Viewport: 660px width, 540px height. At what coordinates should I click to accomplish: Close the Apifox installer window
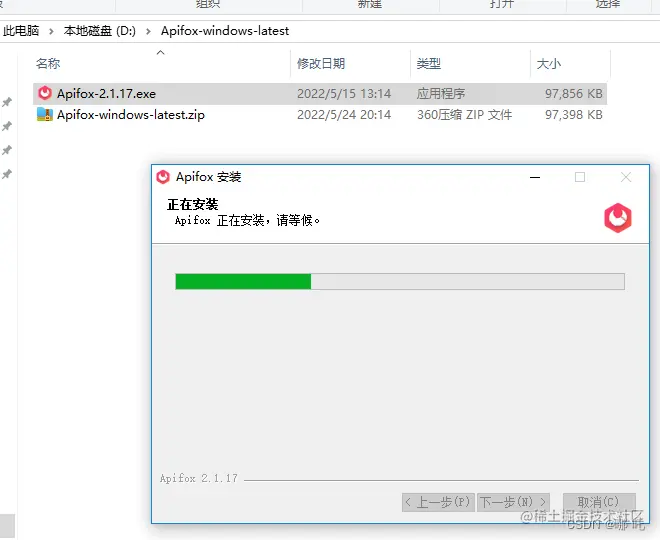click(x=626, y=177)
